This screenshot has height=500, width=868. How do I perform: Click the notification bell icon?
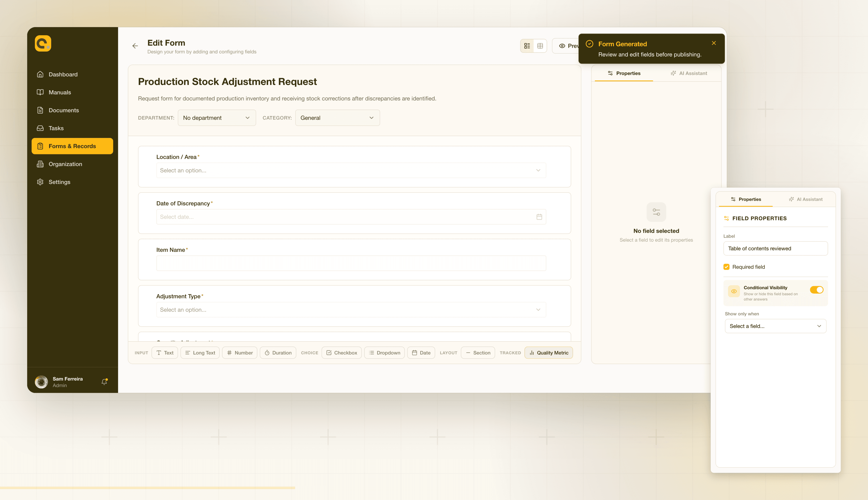pos(104,381)
